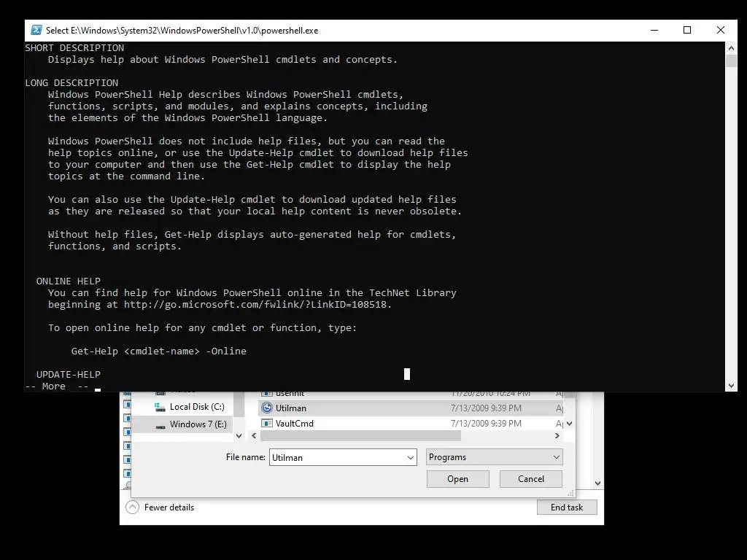This screenshot has height=560, width=747.
Task: Click the file dialog resize grip corner
Action: (x=570, y=493)
